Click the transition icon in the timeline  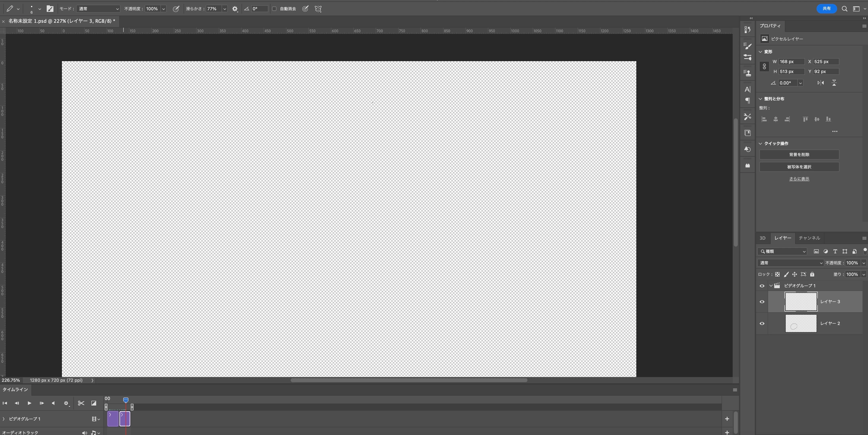pos(94,403)
